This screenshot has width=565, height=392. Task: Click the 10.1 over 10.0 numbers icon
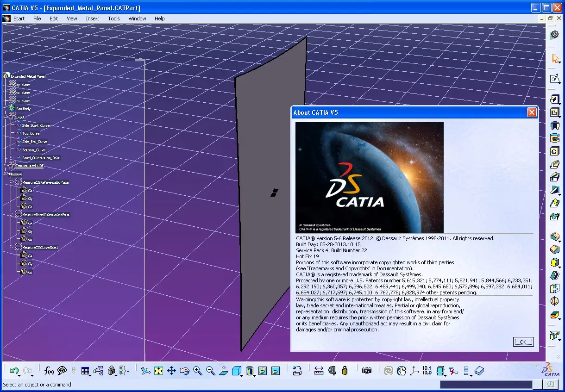tap(427, 371)
